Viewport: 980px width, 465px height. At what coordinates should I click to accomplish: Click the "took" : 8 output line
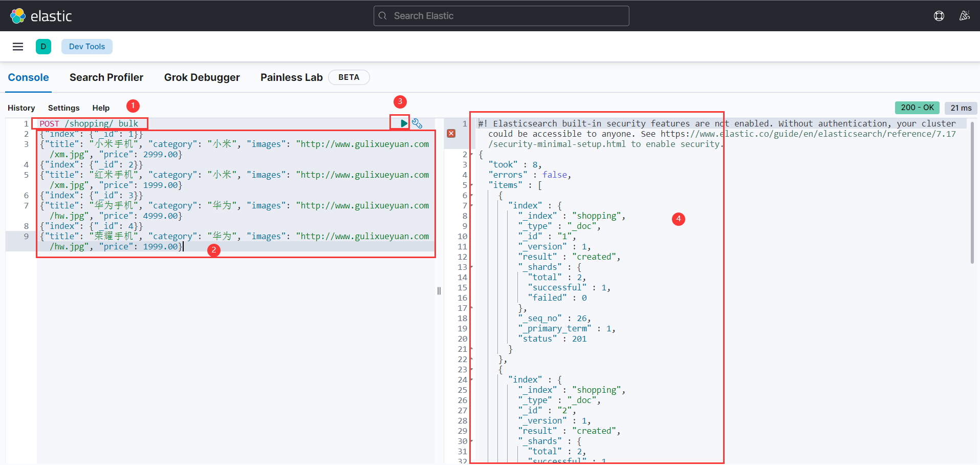click(515, 164)
